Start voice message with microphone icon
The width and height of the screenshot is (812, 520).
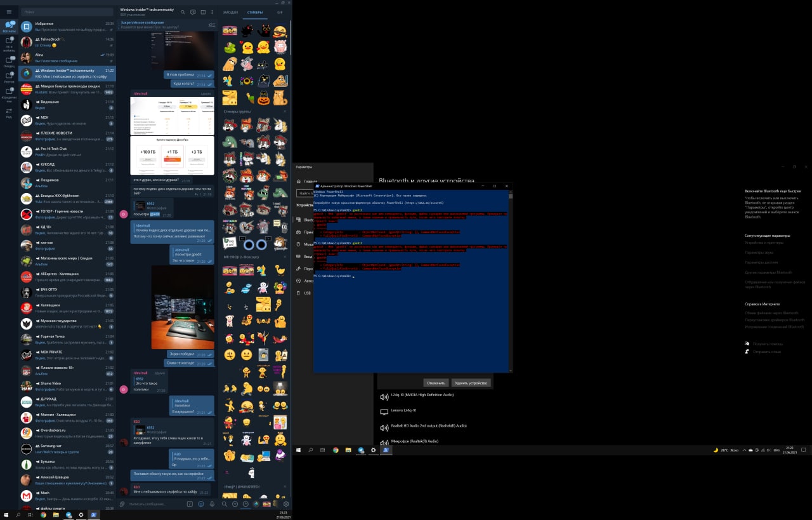pos(211,503)
